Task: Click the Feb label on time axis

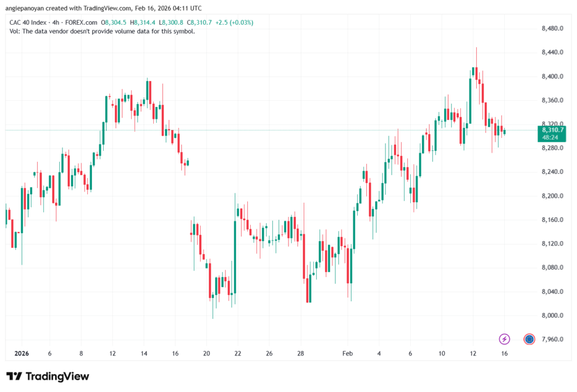Action: pyautogui.click(x=348, y=354)
